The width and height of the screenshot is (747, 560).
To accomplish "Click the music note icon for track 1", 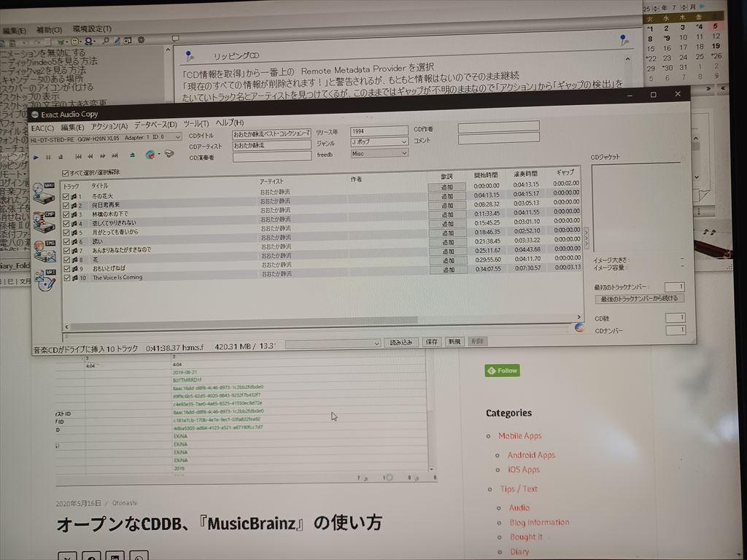I will click(74, 196).
